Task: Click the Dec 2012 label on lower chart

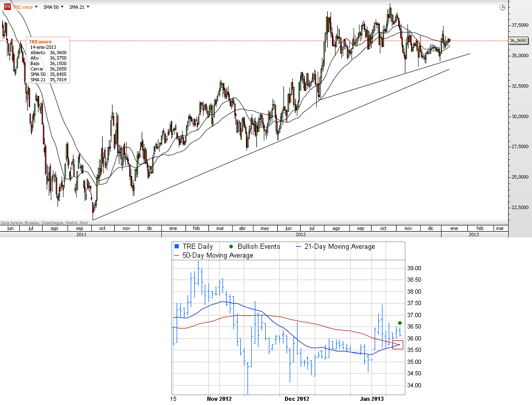Action: click(297, 399)
